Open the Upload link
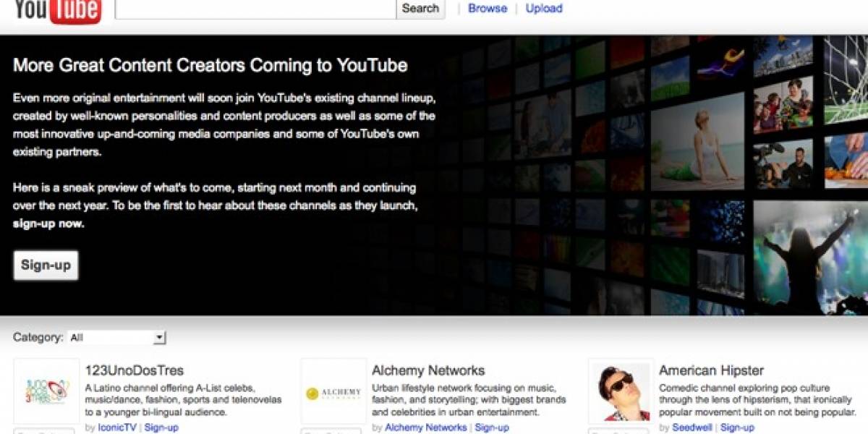Image resolution: width=868 pixels, height=434 pixels. click(544, 9)
